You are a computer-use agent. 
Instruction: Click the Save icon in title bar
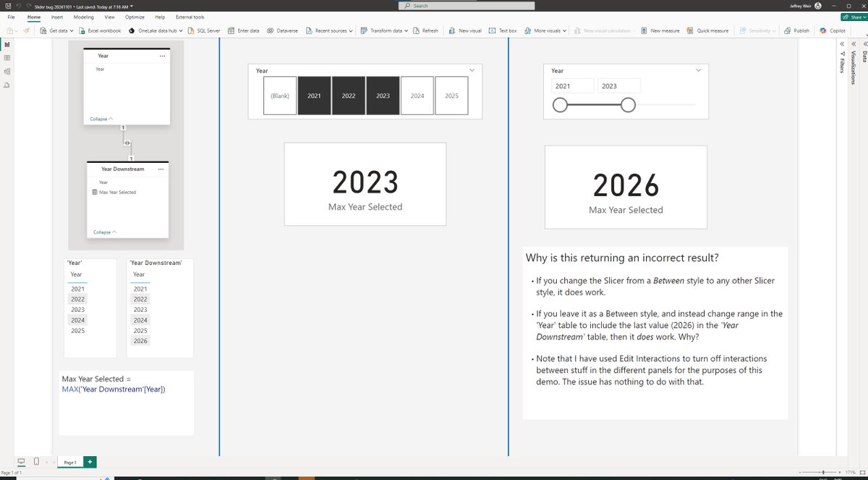(7, 5)
